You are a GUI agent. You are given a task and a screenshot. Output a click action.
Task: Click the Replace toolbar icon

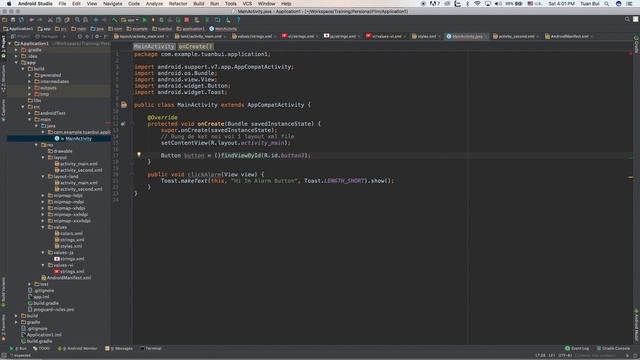(85, 20)
